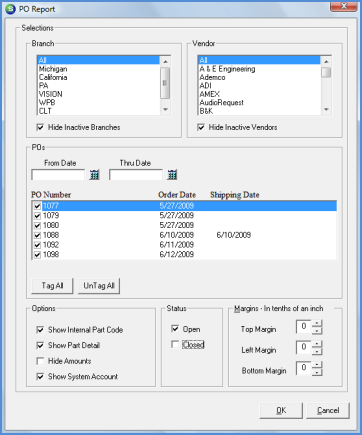This screenshot has height=435, width=362.
Task: Select WPB in the Branch list
Action: (x=98, y=102)
